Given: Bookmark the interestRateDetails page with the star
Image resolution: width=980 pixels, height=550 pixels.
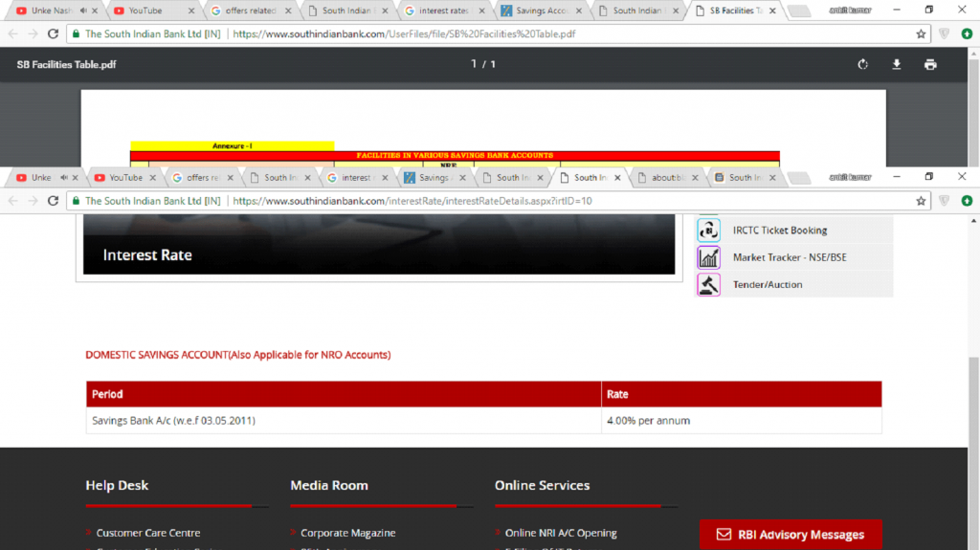Looking at the screenshot, I should 921,201.
